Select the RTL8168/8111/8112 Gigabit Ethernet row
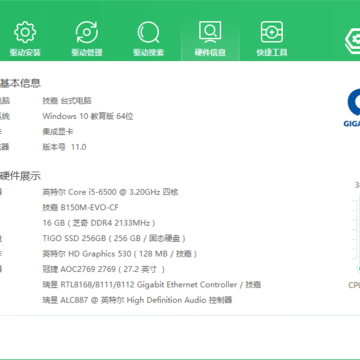Image resolution: width=360 pixels, height=360 pixels. click(152, 285)
